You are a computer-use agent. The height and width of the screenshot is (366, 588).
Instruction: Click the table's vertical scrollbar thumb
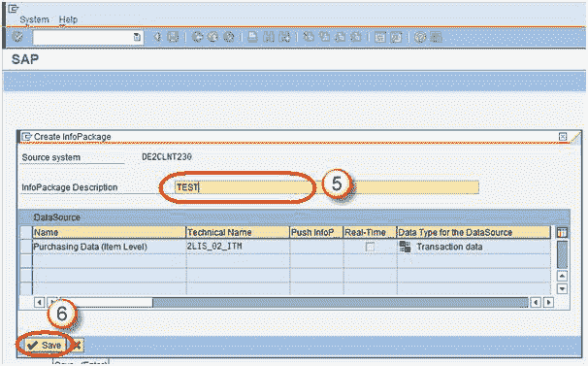[x=562, y=254]
